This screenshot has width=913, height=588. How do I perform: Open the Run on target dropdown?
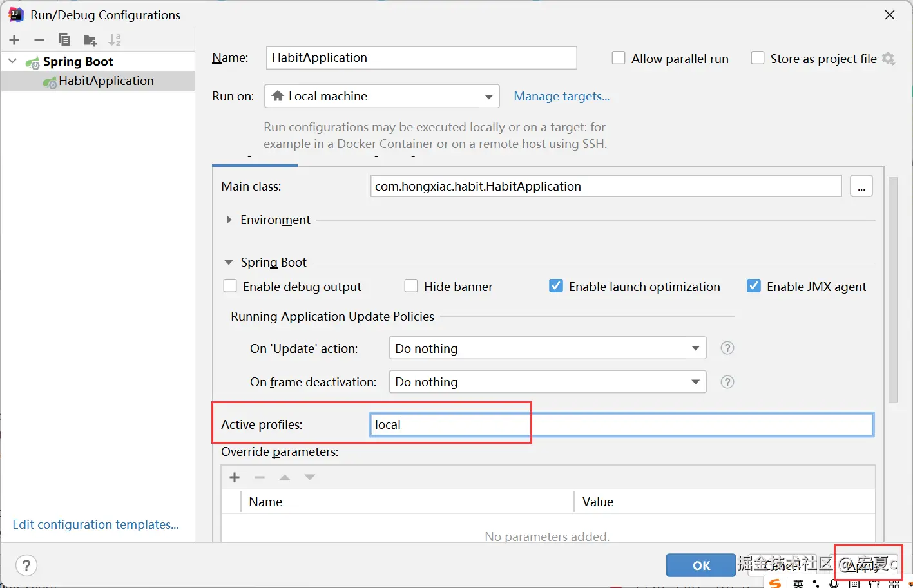[x=381, y=97]
